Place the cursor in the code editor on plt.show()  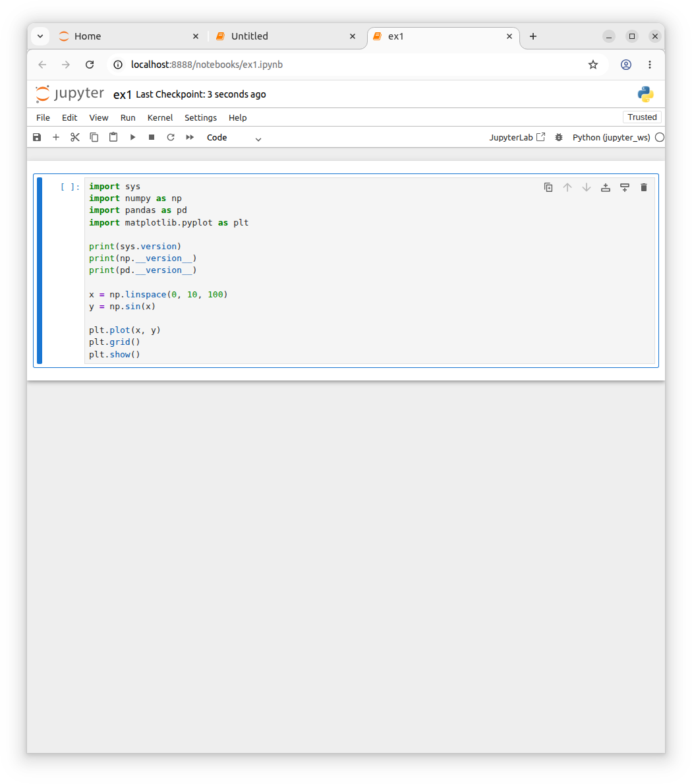click(x=115, y=355)
